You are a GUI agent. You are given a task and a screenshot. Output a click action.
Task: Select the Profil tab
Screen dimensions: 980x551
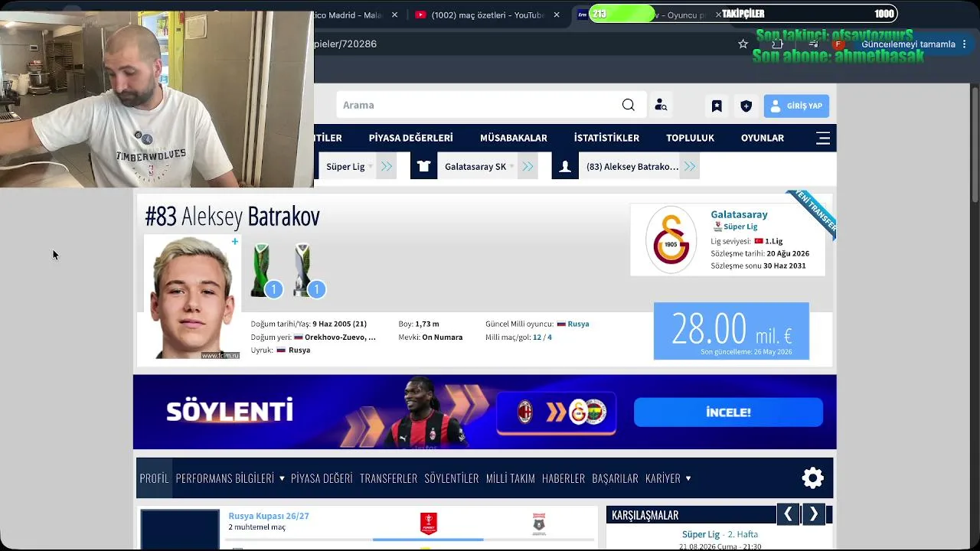[154, 478]
